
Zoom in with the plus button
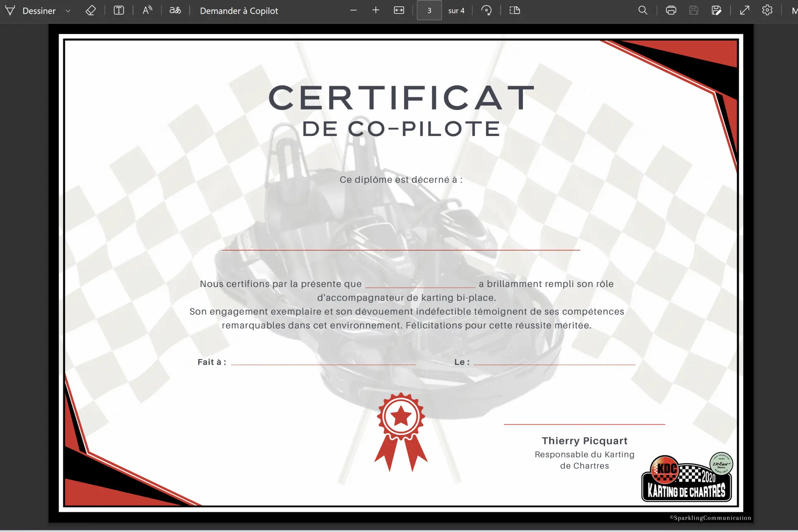click(x=376, y=10)
